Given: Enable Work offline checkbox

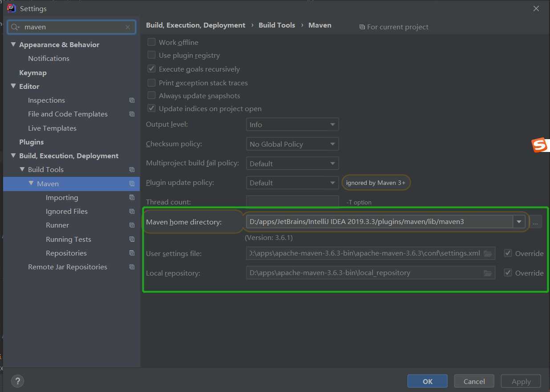Looking at the screenshot, I should pos(151,42).
